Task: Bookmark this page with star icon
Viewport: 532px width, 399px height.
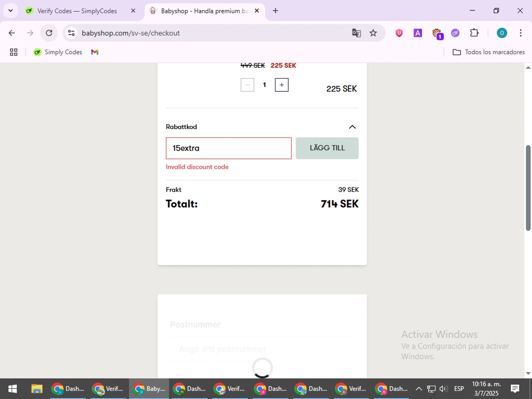Action: tap(373, 33)
